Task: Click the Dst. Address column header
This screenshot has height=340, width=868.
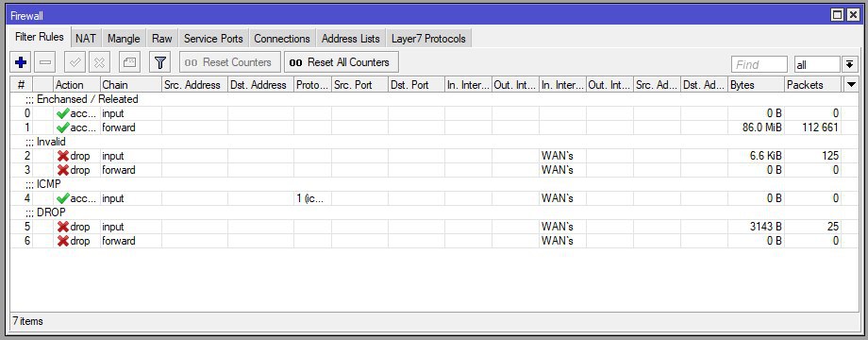Action: (260, 85)
